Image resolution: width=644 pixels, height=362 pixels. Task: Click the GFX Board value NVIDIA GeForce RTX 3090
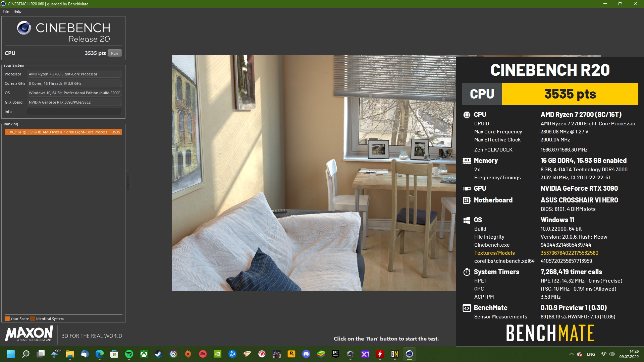click(74, 102)
